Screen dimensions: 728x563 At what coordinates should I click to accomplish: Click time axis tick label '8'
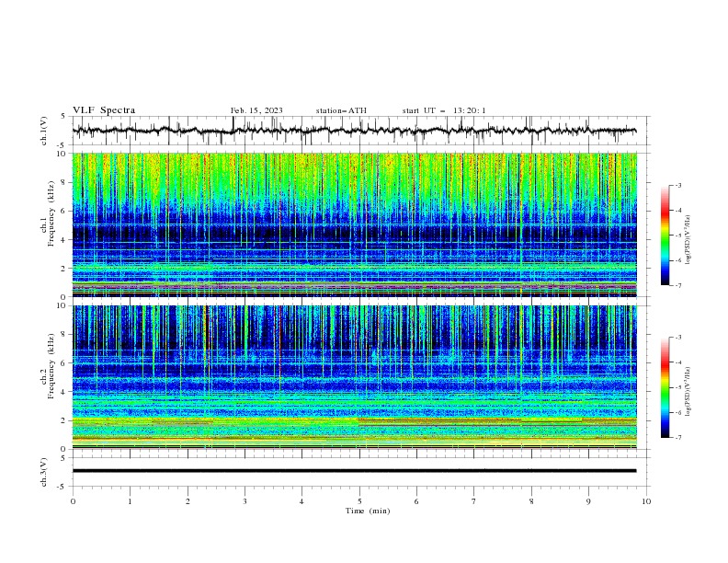point(531,501)
